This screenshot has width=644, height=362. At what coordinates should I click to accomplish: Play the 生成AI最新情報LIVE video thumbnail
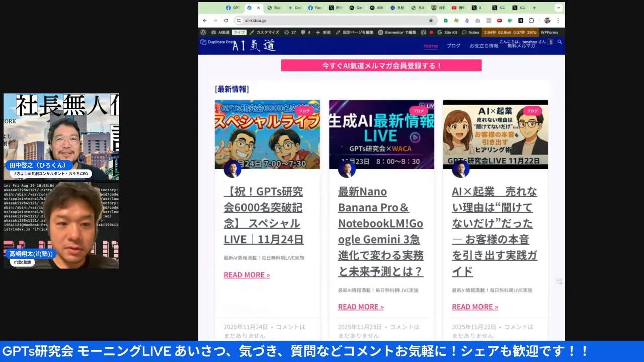(x=415, y=137)
